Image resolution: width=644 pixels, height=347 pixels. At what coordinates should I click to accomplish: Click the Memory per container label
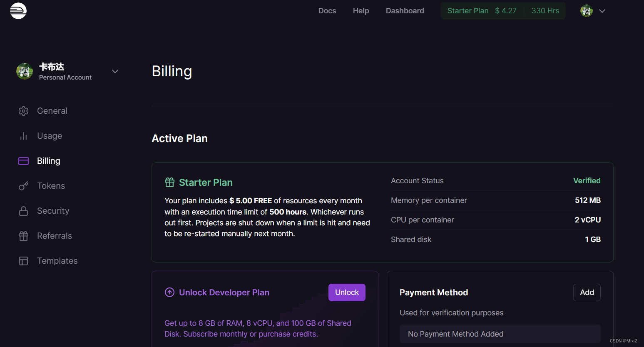click(429, 200)
